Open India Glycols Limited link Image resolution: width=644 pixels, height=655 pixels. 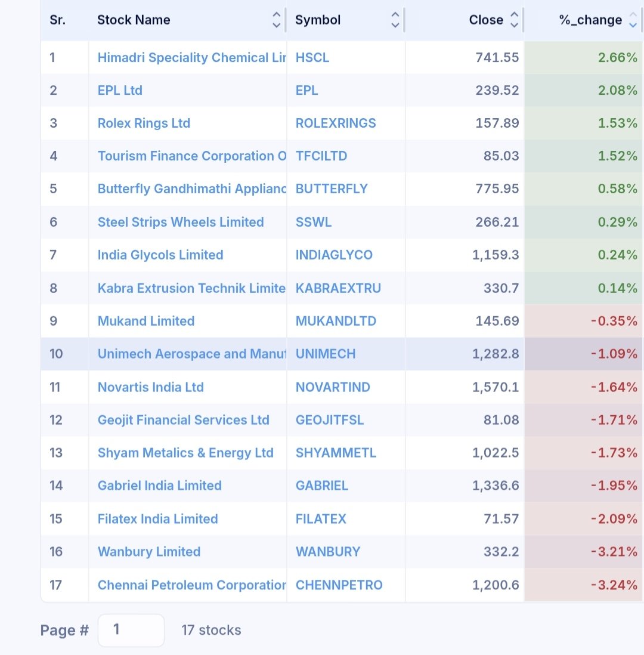pos(160,255)
